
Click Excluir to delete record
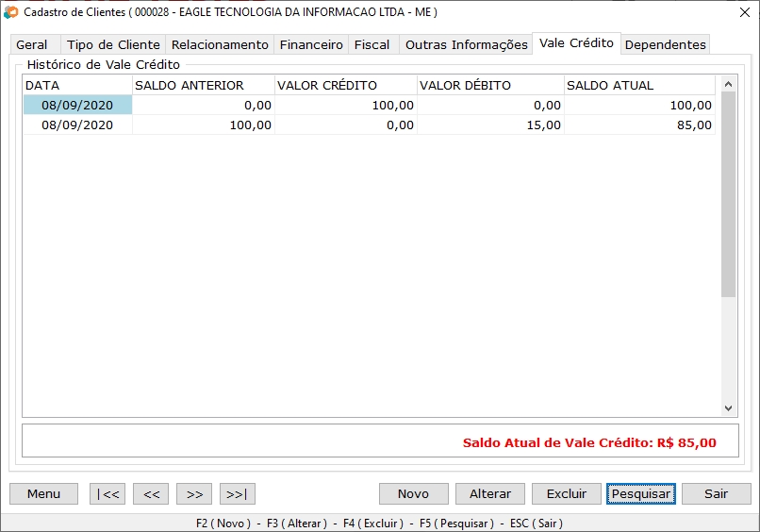567,493
